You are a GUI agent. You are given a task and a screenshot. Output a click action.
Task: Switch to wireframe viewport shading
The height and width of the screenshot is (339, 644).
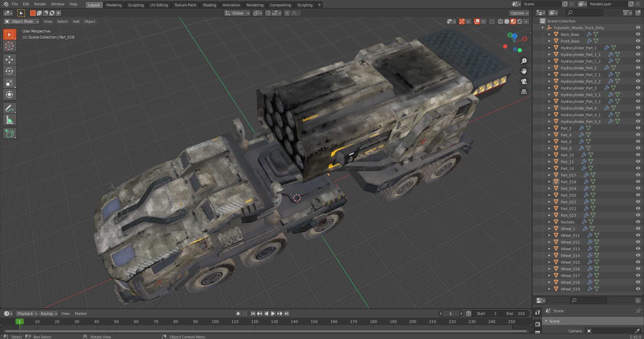500,21
